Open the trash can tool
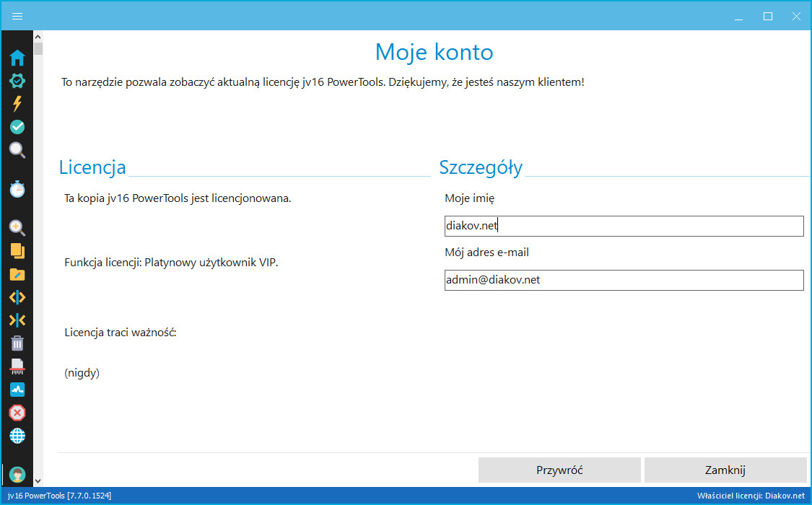The width and height of the screenshot is (812, 505). pos(17,343)
